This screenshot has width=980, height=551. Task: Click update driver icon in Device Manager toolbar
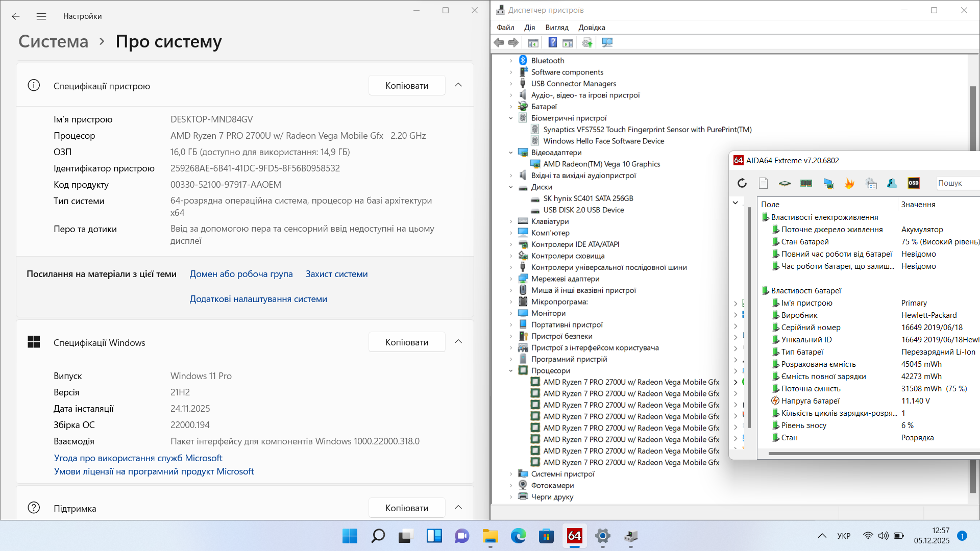pyautogui.click(x=587, y=43)
